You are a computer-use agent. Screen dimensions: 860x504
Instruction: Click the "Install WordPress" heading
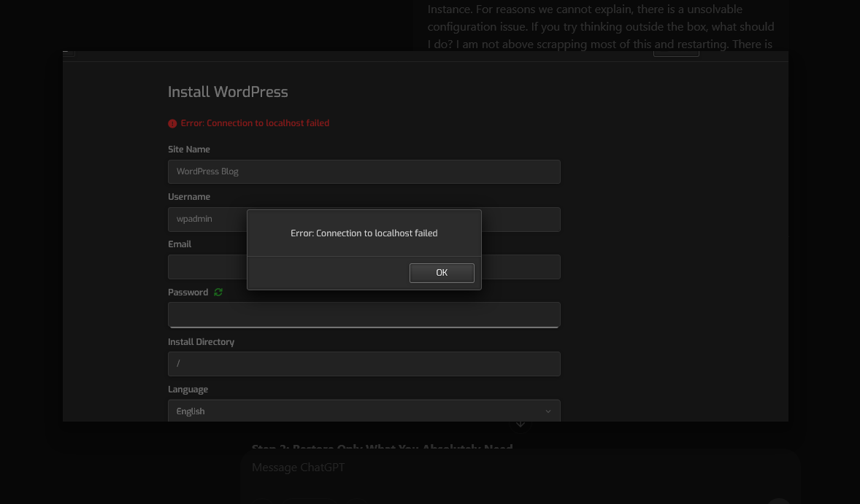point(228,91)
